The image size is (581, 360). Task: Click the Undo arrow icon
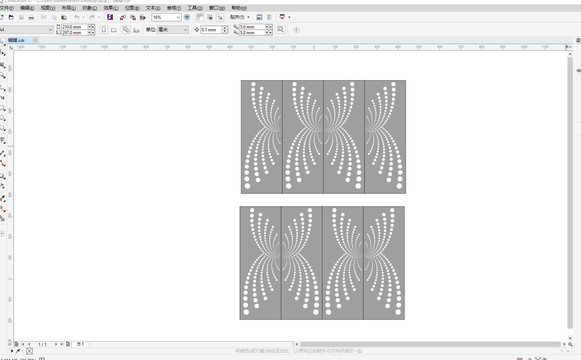(x=77, y=17)
